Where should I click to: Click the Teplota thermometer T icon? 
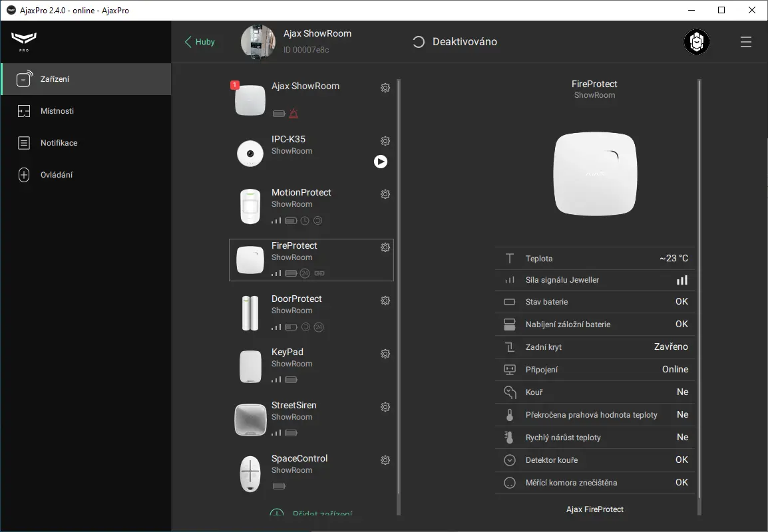click(510, 259)
